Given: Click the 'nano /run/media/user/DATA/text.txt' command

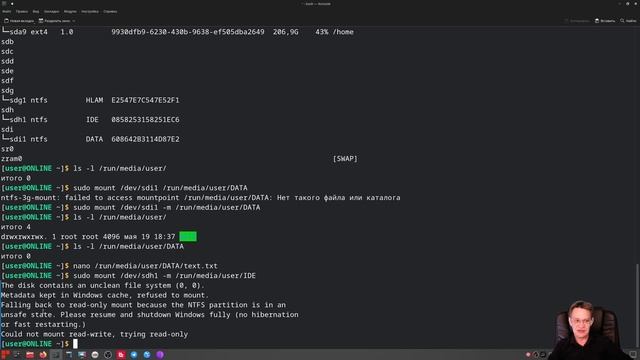Looking at the screenshot, I should click(145, 266).
